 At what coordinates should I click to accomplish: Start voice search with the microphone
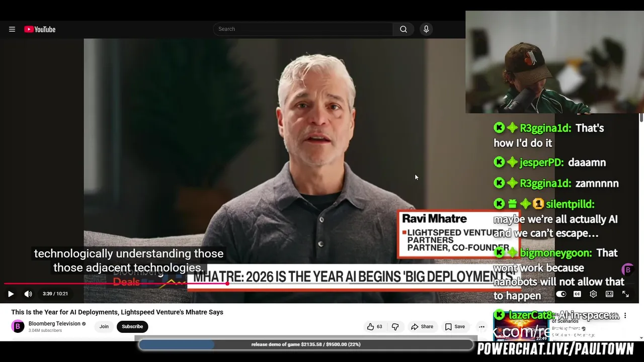tap(426, 29)
